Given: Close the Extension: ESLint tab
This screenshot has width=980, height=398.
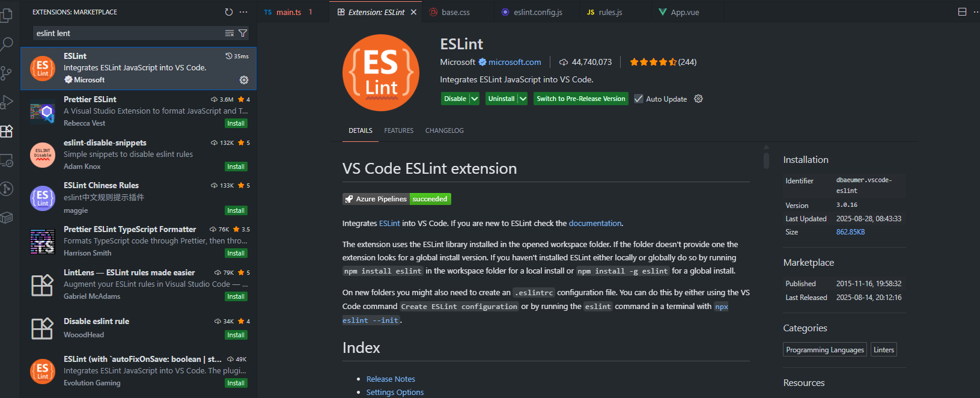Looking at the screenshot, I should (413, 12).
